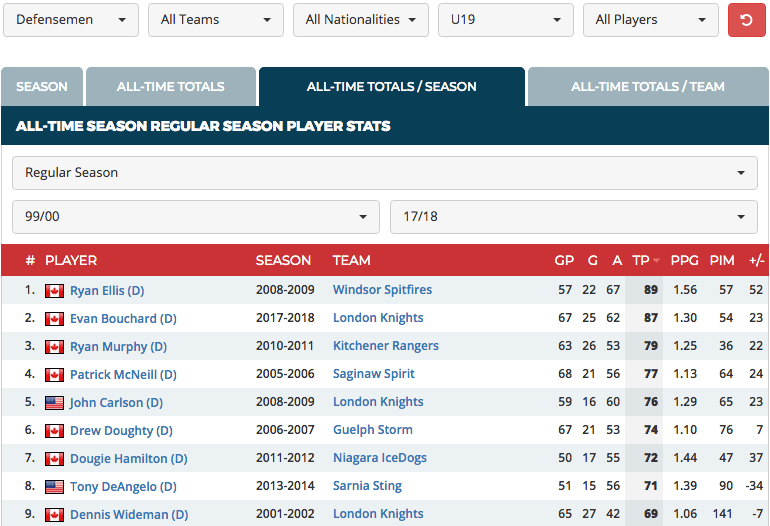Open the Windsor Spitfires team link

pyautogui.click(x=382, y=290)
